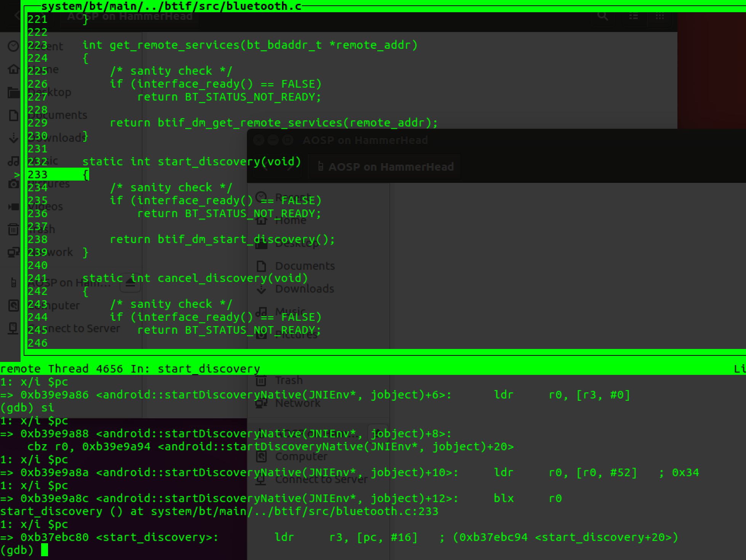Select Downloads in second window sidebar
This screenshot has width=746, height=560.
(304, 289)
